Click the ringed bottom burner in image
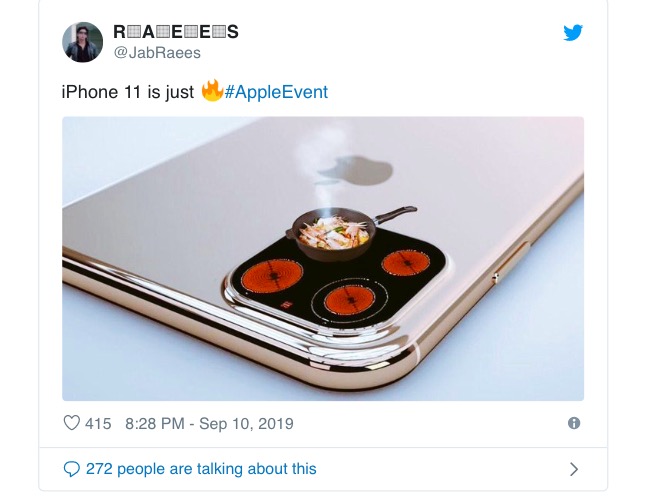 tap(349, 300)
